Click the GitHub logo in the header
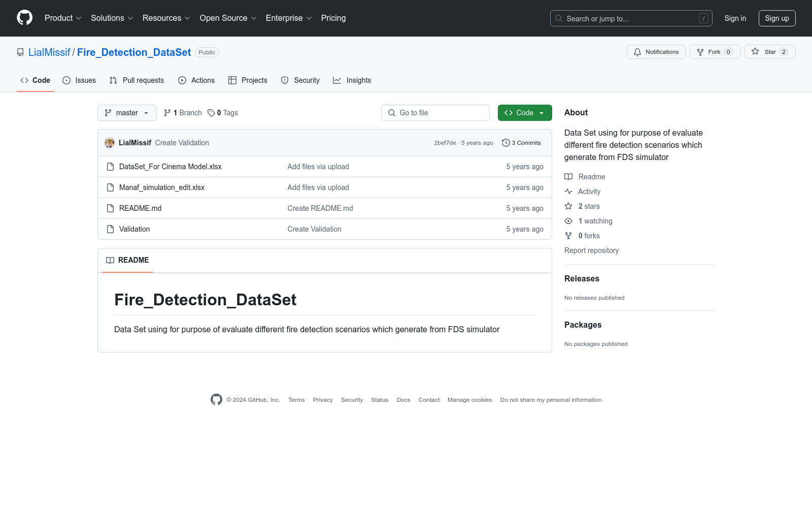812x508 pixels. click(24, 18)
